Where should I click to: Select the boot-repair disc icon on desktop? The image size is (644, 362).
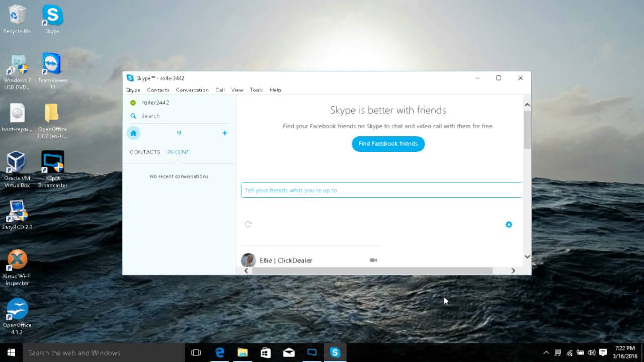click(17, 118)
